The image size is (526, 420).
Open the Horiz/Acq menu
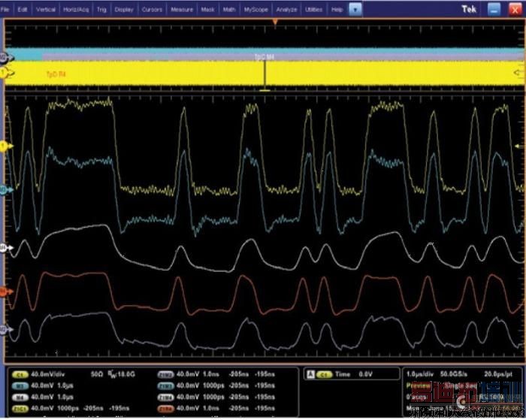(76, 10)
